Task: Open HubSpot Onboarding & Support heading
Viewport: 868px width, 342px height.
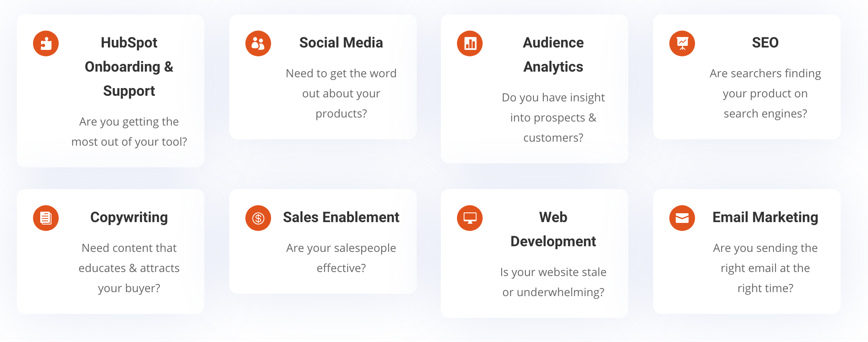Action: click(x=129, y=67)
